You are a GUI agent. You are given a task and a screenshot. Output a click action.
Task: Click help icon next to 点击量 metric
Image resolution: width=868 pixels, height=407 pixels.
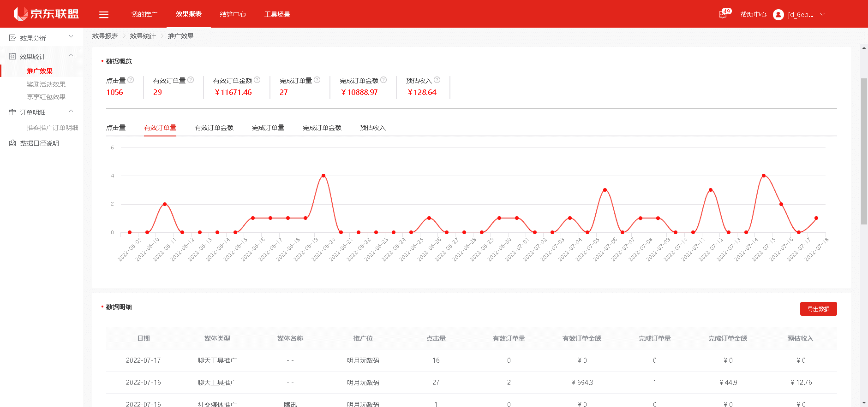pos(131,80)
